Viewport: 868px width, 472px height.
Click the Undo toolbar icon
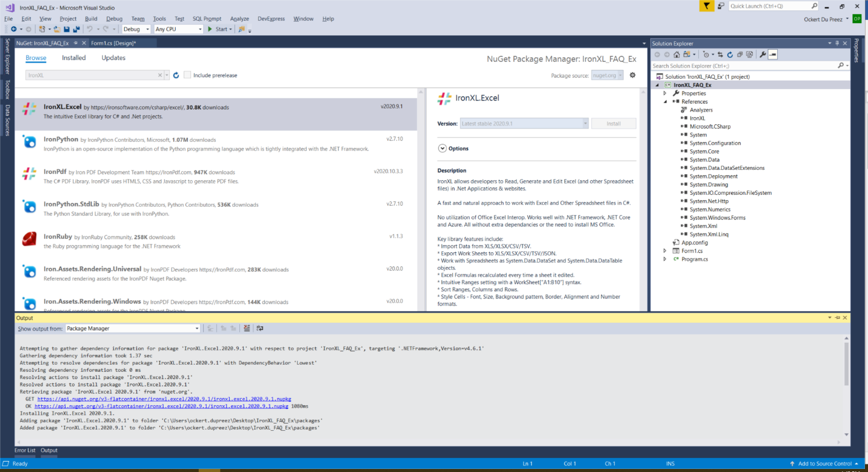(89, 29)
